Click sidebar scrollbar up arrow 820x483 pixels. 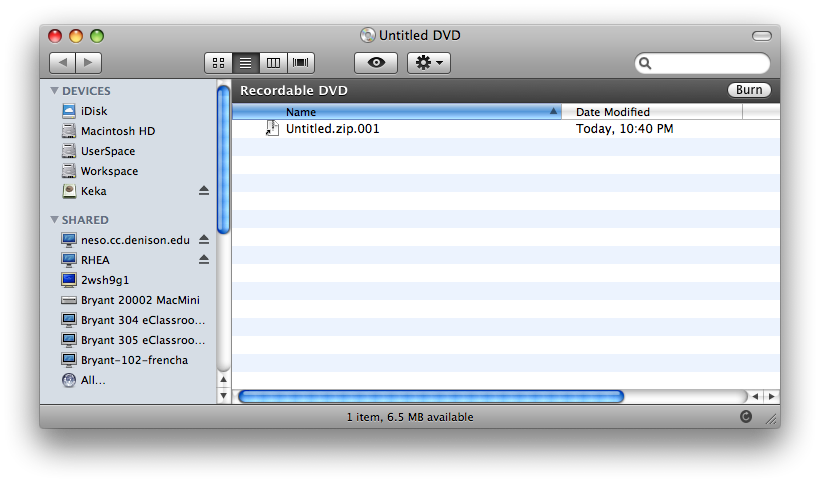pyautogui.click(x=223, y=380)
